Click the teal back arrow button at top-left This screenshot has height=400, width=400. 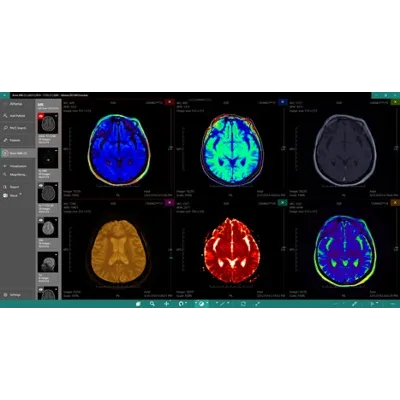coord(5,95)
